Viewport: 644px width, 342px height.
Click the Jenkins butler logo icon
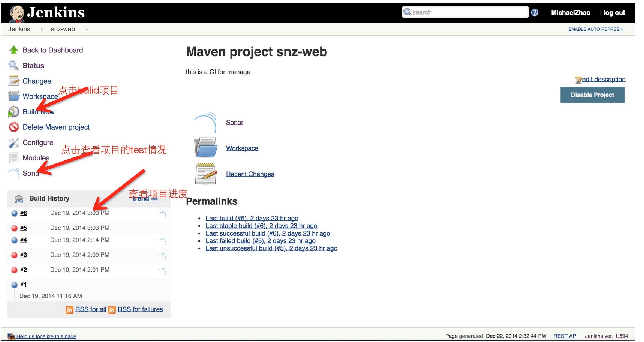(x=17, y=14)
